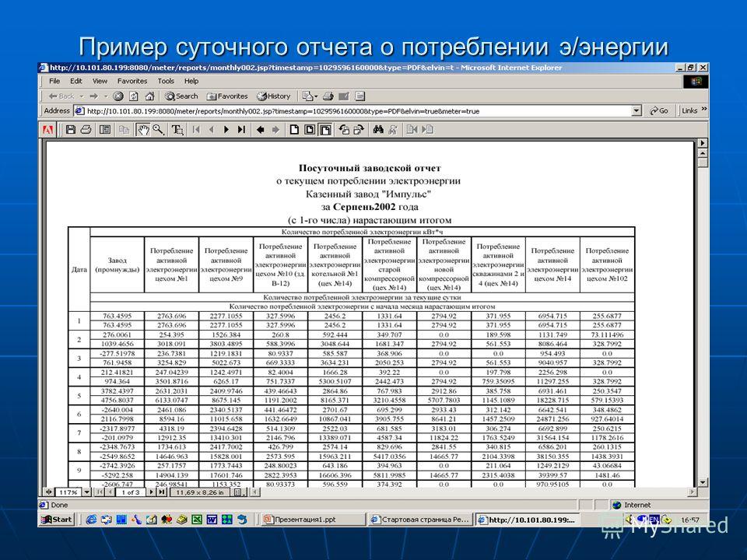Open the zoom percentage dropdown at 117%
747x560 pixels.
[x=87, y=492]
